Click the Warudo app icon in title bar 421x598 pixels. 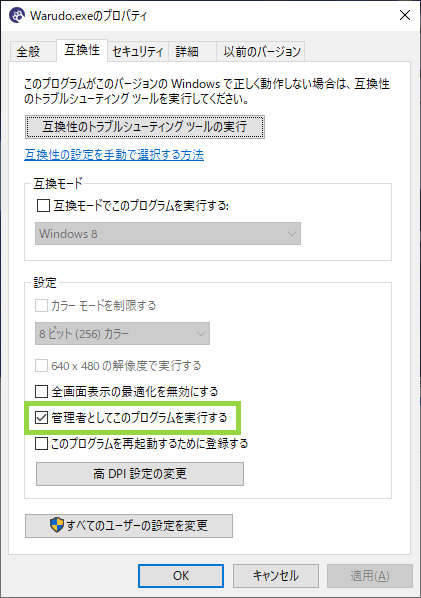click(x=16, y=15)
